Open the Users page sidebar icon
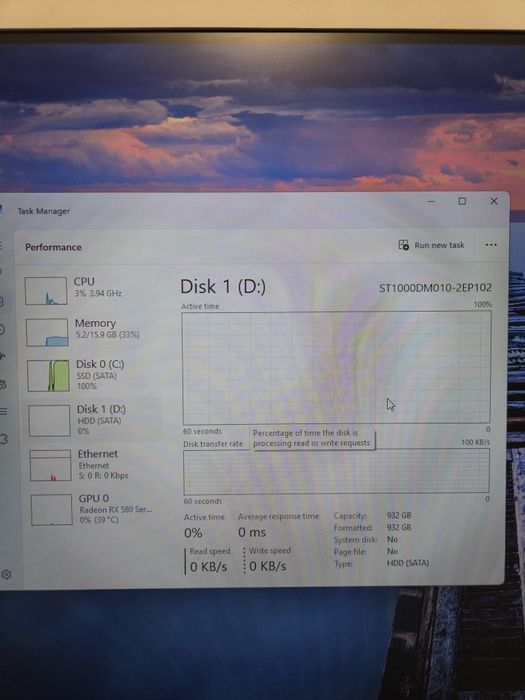The width and height of the screenshot is (525, 700). pyautogui.click(x=2, y=384)
